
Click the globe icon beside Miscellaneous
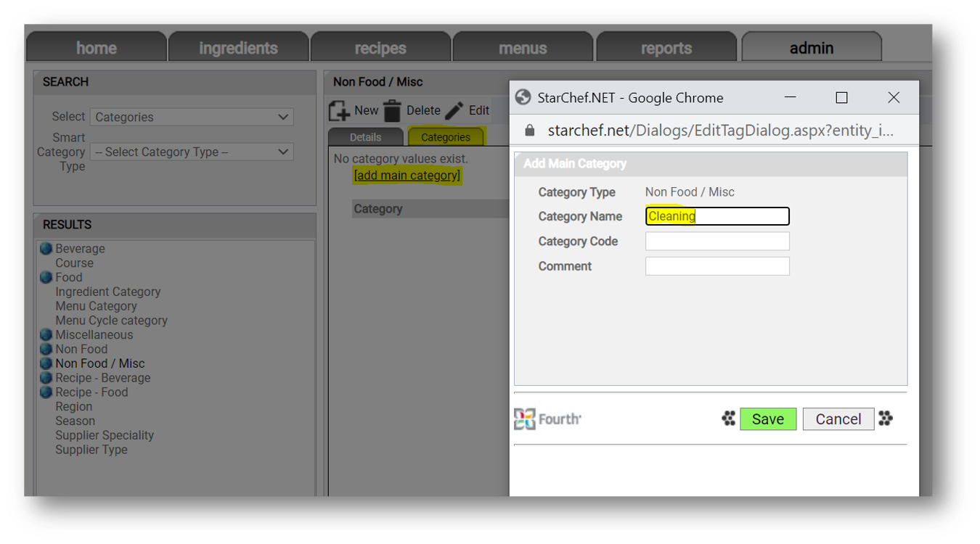[46, 334]
